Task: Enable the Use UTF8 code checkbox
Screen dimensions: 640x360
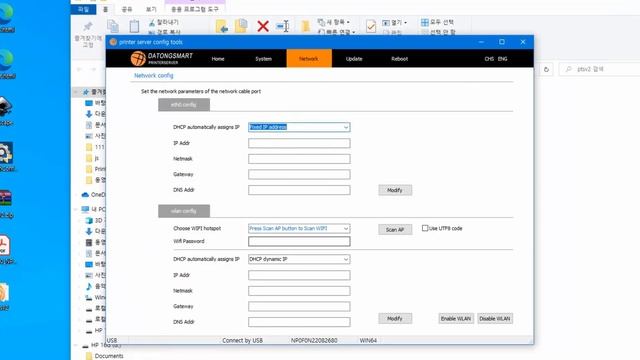Action: 425,228
